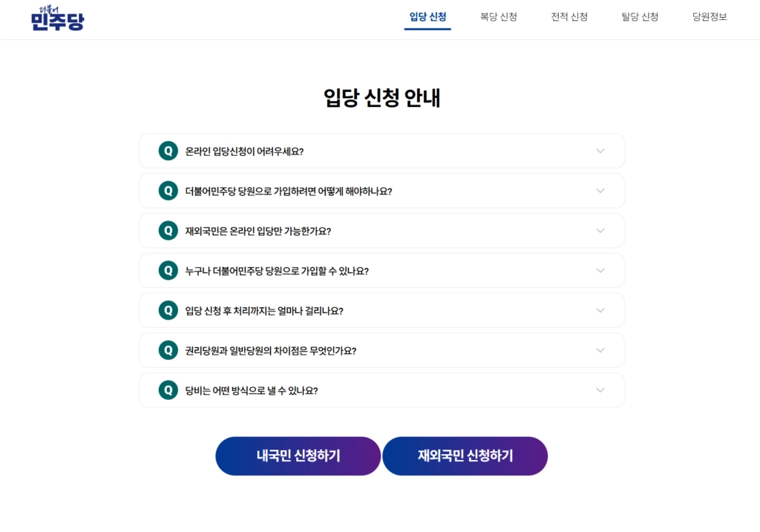Select the 입당 신청 tab
This screenshot has height=532, width=760.
coord(427,17)
